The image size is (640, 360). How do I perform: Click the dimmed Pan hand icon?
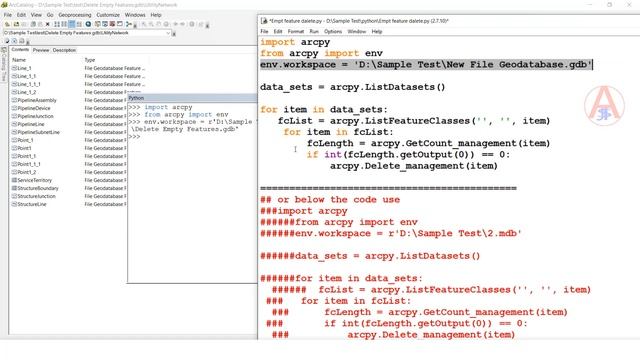coord(158,24)
